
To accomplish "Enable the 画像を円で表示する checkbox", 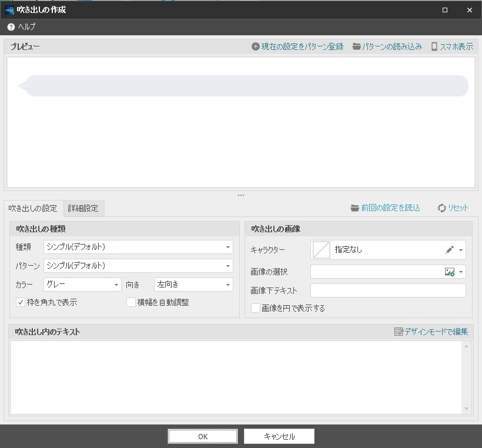I will (256, 308).
